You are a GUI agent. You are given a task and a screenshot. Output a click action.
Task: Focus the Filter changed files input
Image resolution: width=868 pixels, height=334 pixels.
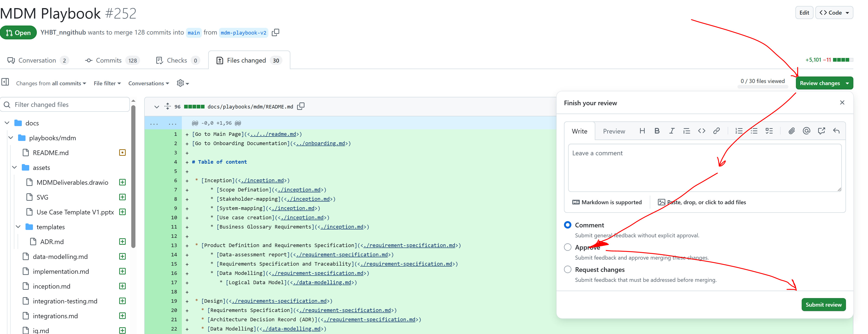(x=65, y=105)
